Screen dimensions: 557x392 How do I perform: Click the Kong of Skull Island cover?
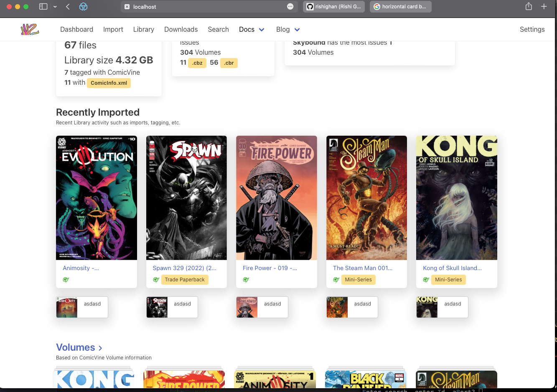[456, 197]
